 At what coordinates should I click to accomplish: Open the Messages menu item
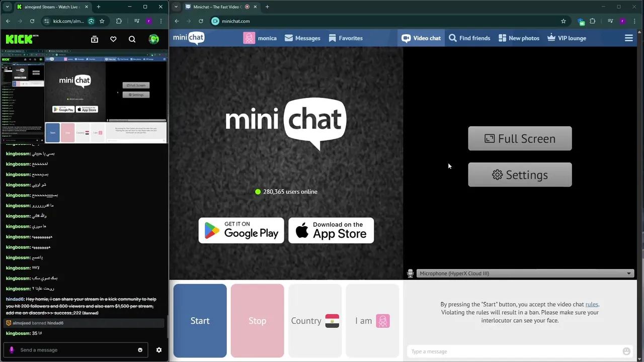(x=302, y=38)
